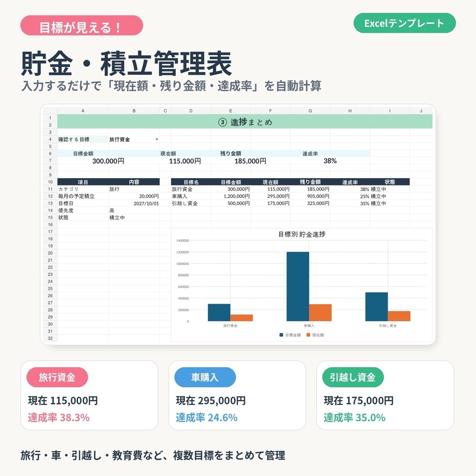Click the orange 現在額 legend swatch

click(308, 335)
